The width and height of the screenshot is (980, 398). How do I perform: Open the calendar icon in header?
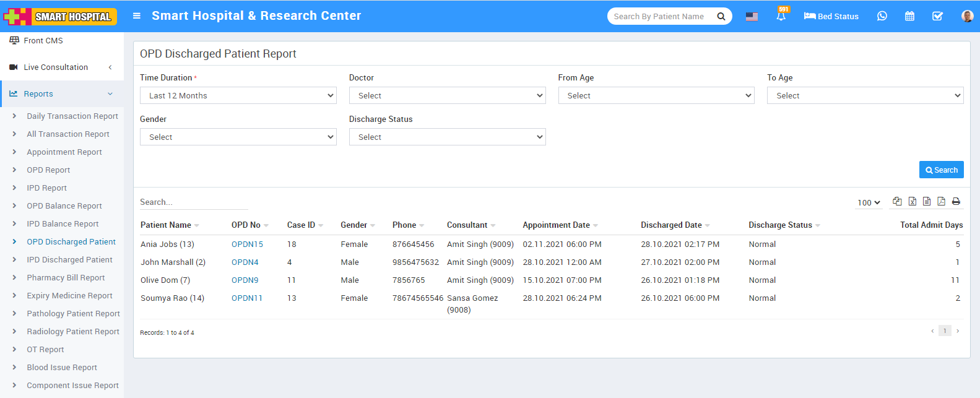tap(909, 16)
